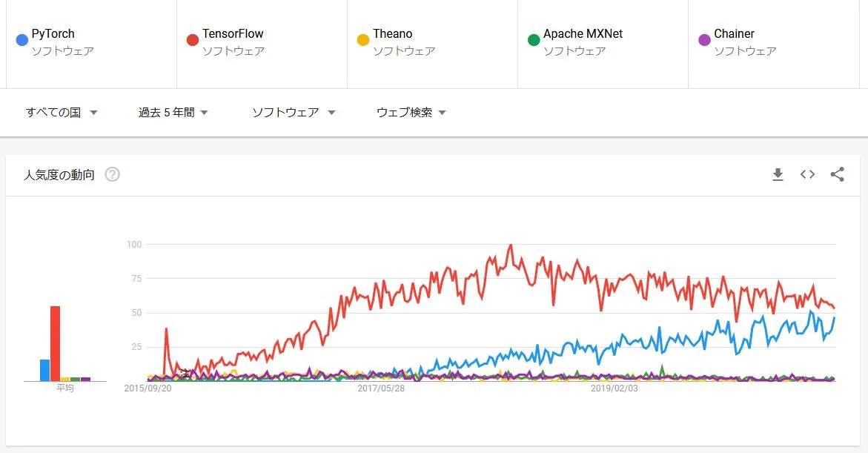Click the TensorFlow red color dot
Image resolution: width=868 pixels, height=453 pixels.
point(192,39)
